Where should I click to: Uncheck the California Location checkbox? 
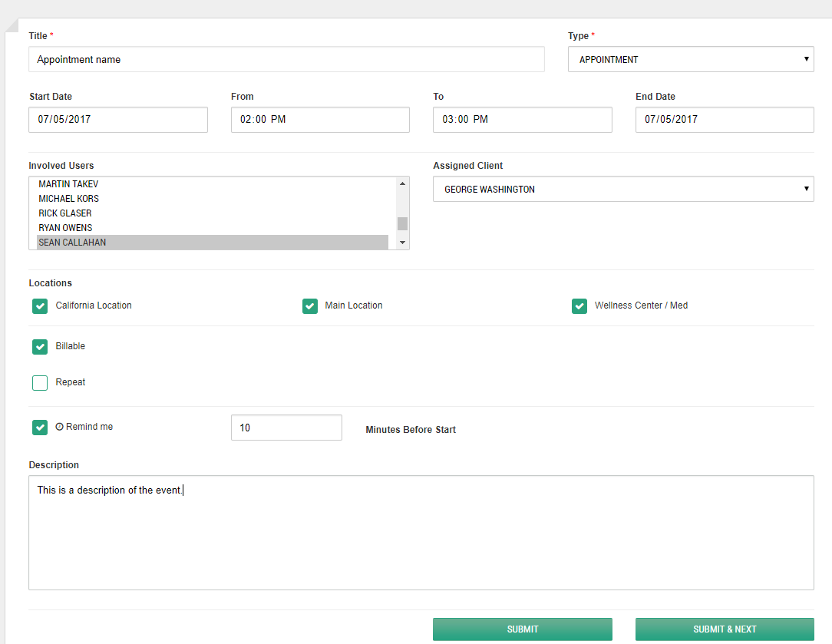tap(40, 306)
